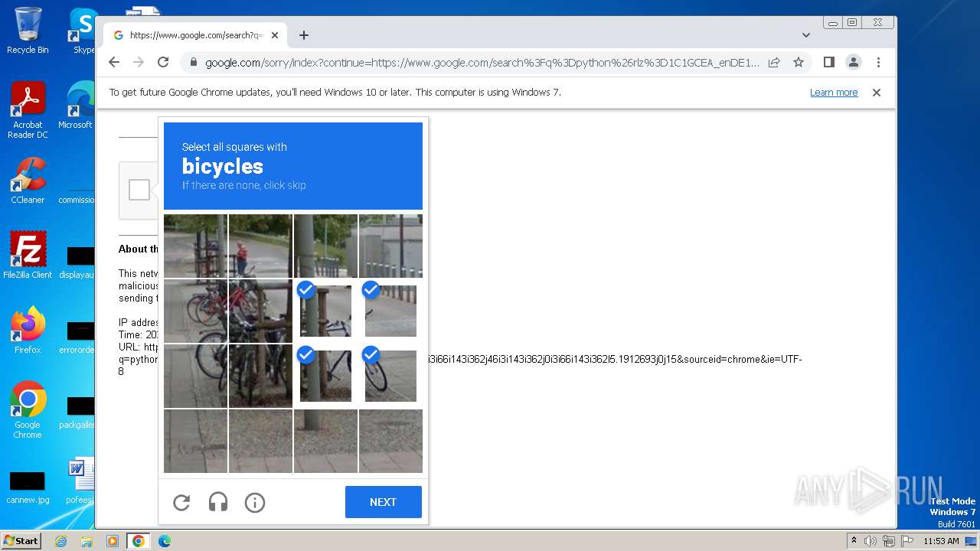Screen dimensions: 980x551
Task: Bookmark this tab with star icon
Action: [x=799, y=63]
